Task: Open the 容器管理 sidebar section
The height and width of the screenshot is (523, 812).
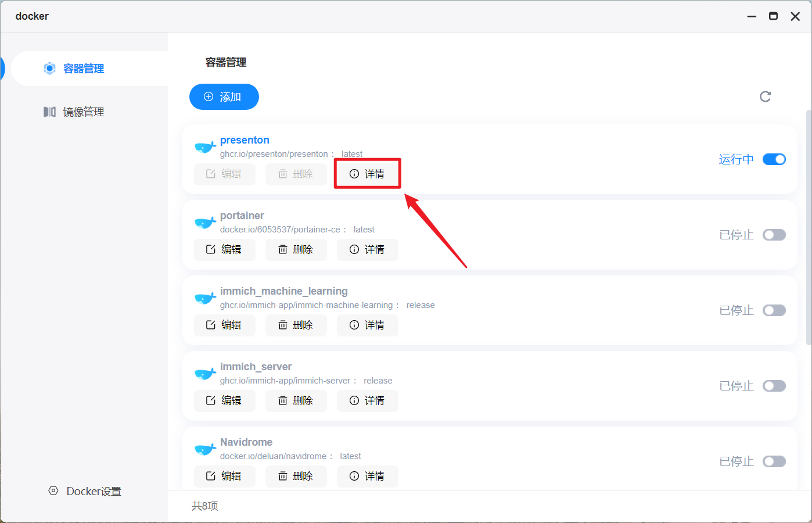Action: point(90,69)
